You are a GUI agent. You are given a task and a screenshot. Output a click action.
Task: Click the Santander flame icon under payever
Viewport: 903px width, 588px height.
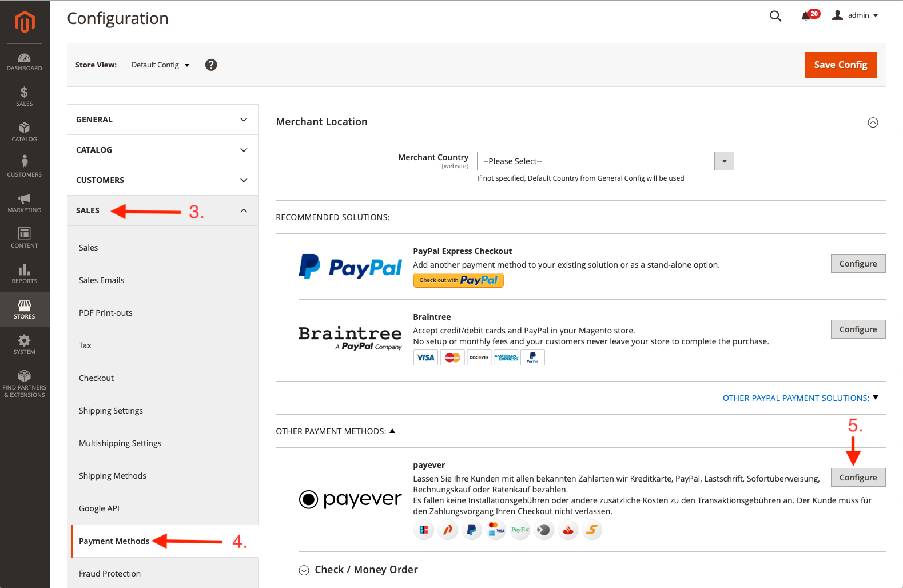568,530
